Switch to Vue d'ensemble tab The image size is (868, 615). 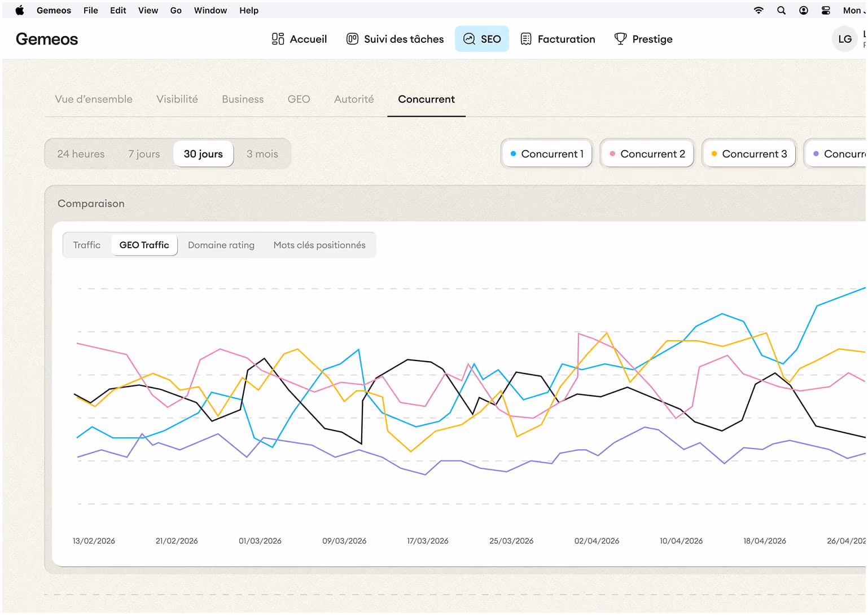pos(94,99)
